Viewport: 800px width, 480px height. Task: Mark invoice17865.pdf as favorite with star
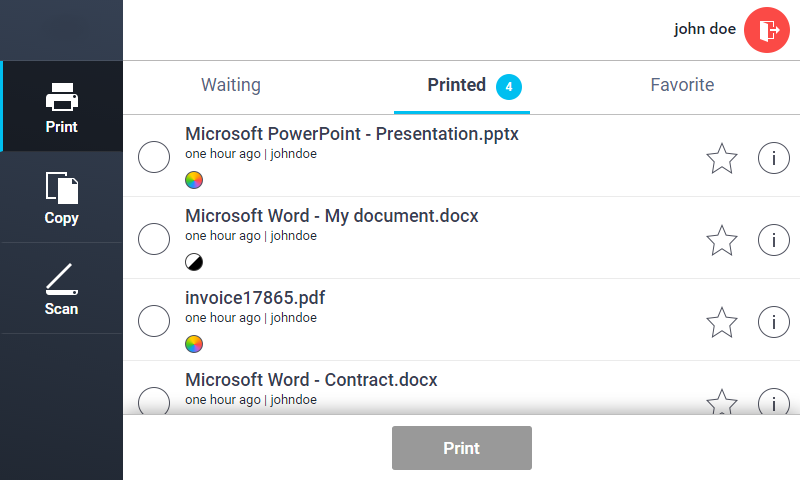pos(721,322)
